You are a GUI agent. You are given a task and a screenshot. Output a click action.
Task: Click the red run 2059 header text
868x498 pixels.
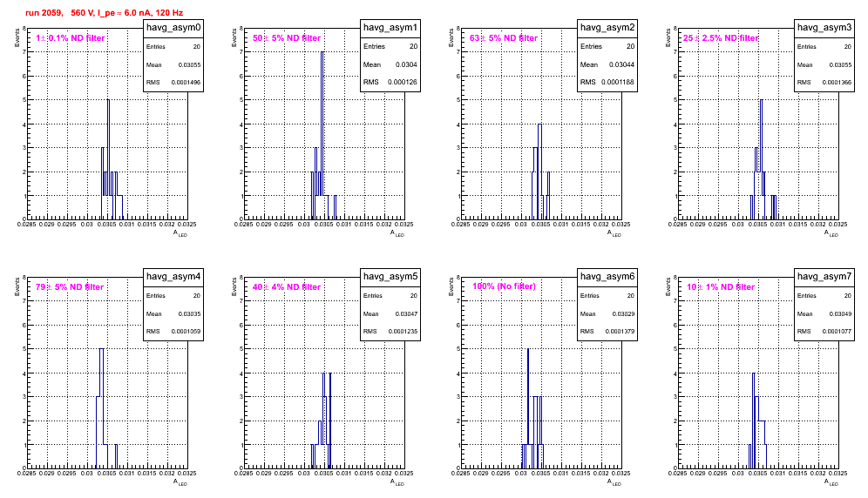[104, 13]
